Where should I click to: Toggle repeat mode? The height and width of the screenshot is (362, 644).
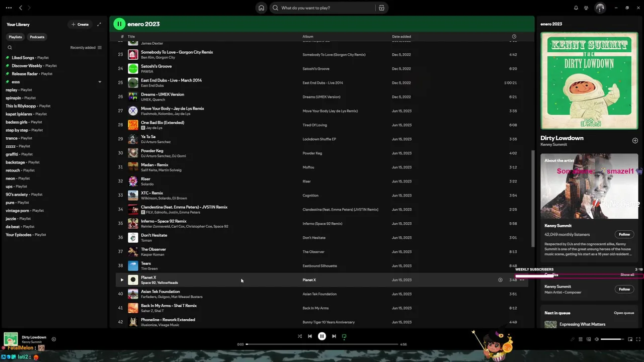344,336
